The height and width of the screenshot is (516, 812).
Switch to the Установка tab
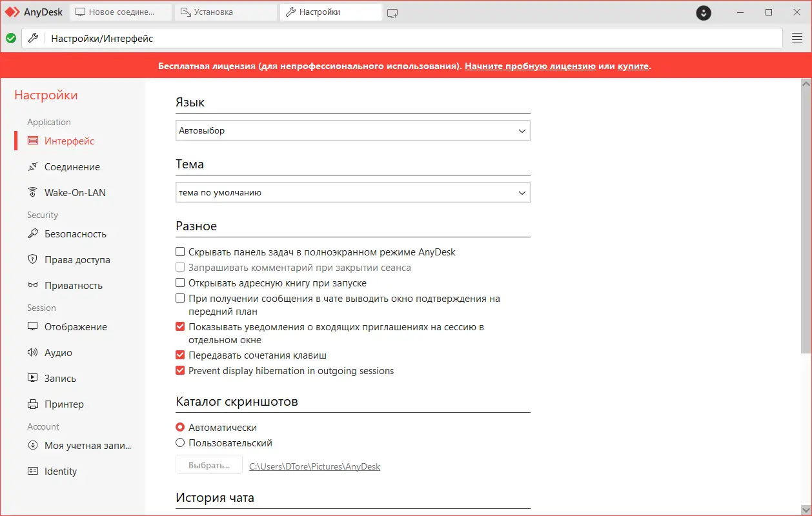click(226, 12)
